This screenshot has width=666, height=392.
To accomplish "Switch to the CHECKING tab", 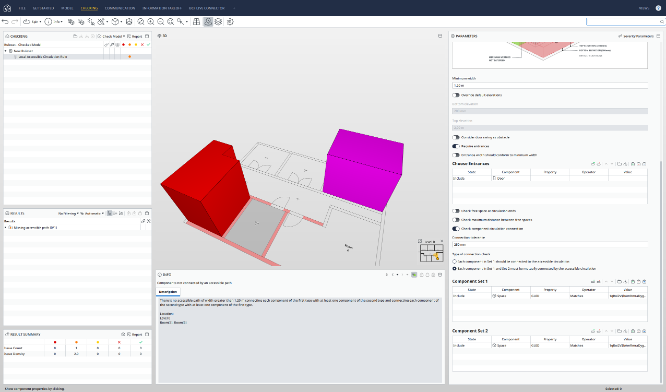I will (89, 8).
